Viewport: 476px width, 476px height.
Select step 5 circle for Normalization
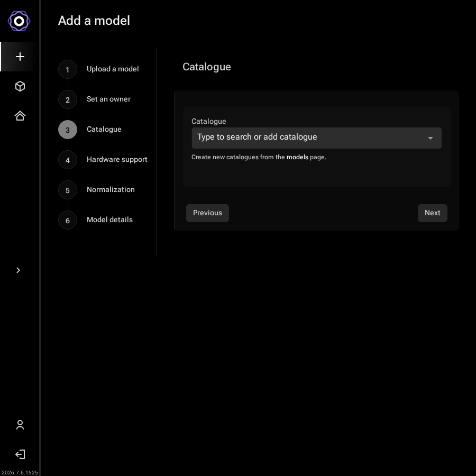68,190
